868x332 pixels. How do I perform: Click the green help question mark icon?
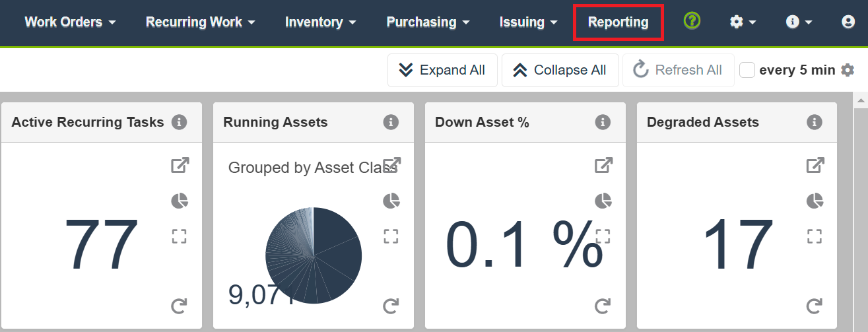tap(692, 21)
